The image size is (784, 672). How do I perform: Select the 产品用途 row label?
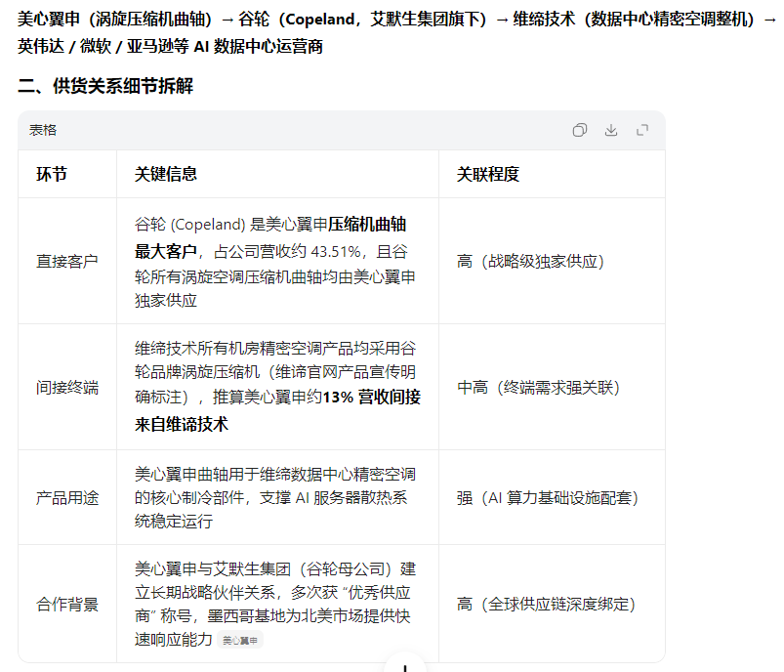point(67,498)
